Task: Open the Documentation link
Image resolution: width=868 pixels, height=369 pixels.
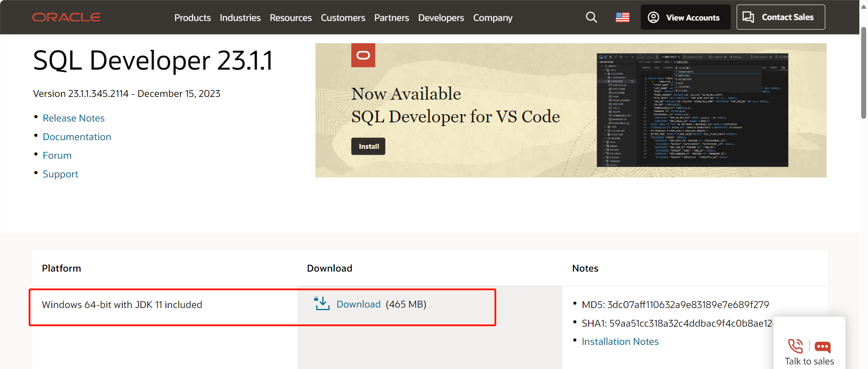Action: (77, 137)
